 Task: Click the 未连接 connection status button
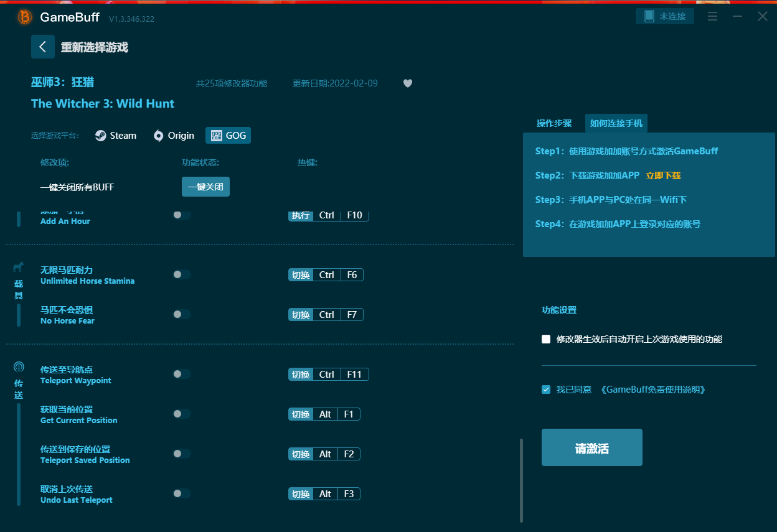[x=665, y=16]
